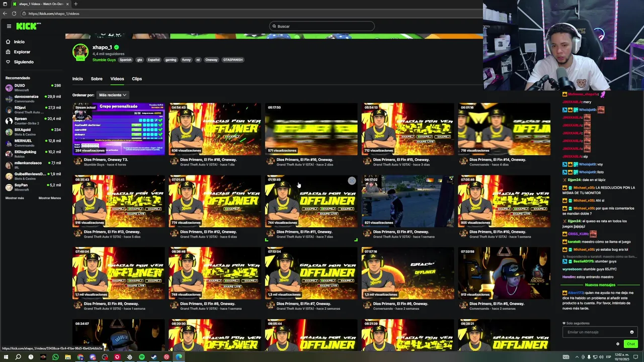644x362 pixels.
Task: Click the 'ESP' language indicator in tray
Action: (x=608, y=357)
